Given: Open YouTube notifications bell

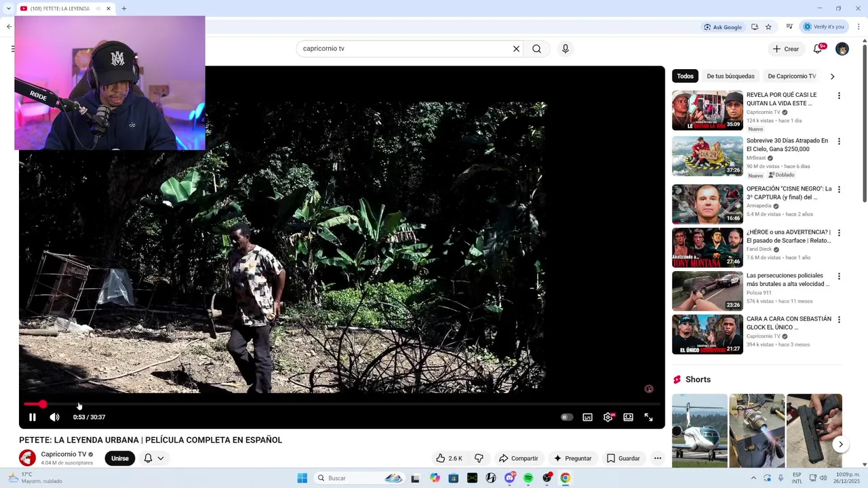Looking at the screenshot, I should tap(818, 49).
